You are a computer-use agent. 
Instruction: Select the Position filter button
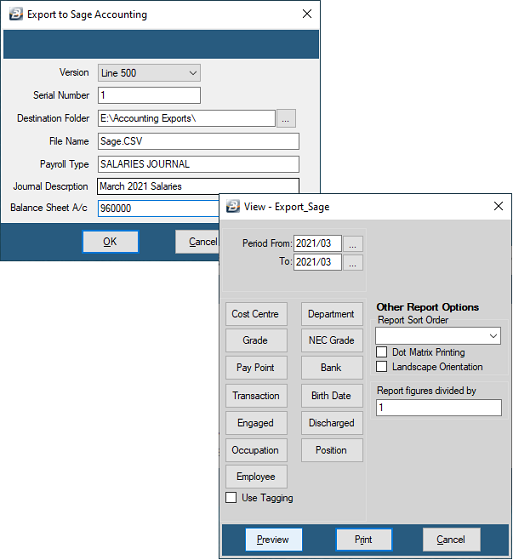332,450
